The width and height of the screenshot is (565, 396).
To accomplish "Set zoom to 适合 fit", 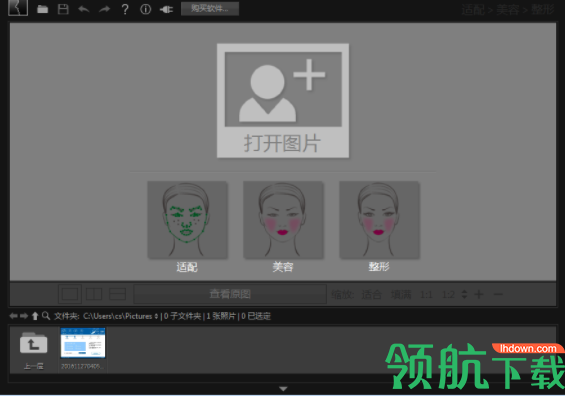I will coord(372,295).
